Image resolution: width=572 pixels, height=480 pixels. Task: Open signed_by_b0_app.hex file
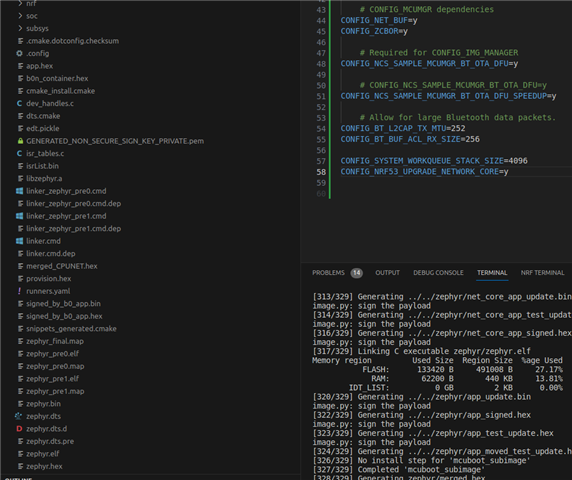click(64, 316)
